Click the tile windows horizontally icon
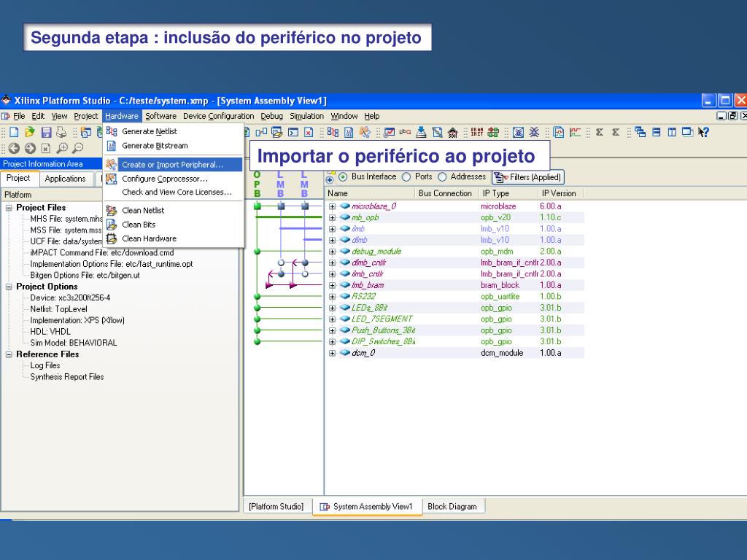 [x=657, y=133]
